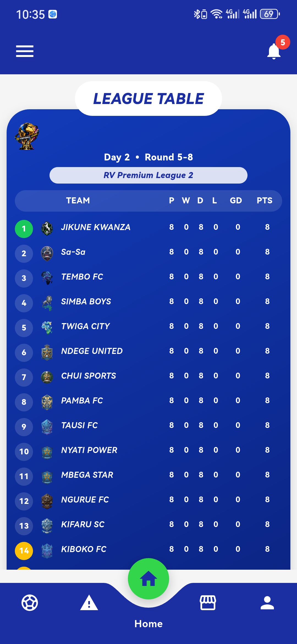Screen dimensions: 297x644
Task: Open TEMBO FC team row
Action: coord(148,277)
